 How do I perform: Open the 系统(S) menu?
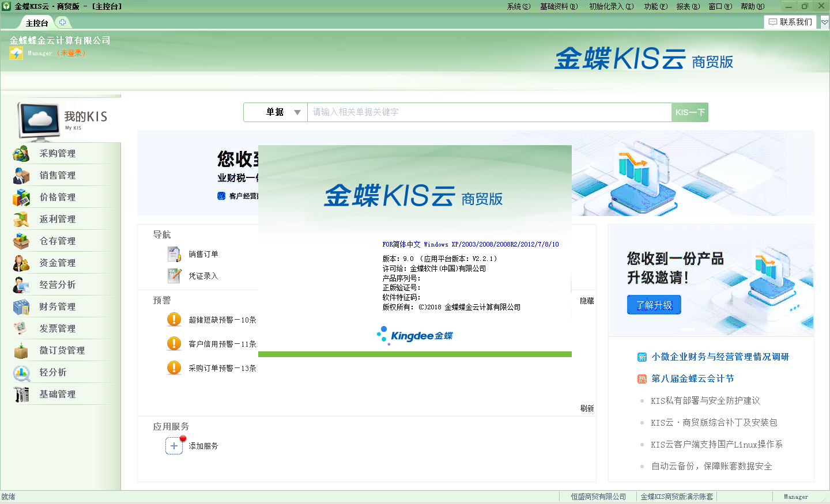[x=519, y=6]
